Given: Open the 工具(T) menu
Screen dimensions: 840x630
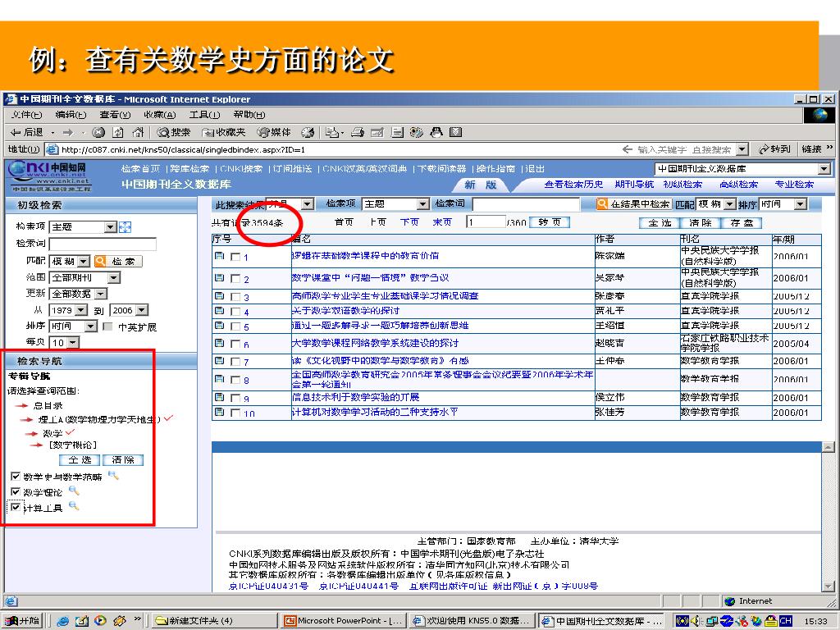Looking at the screenshot, I should (x=204, y=115).
